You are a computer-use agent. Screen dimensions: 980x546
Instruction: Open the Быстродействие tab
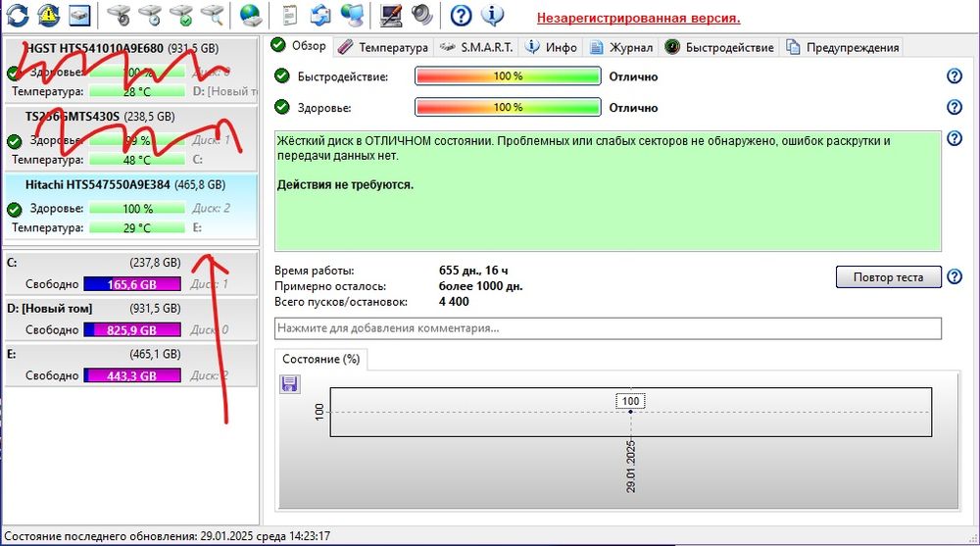coord(719,47)
